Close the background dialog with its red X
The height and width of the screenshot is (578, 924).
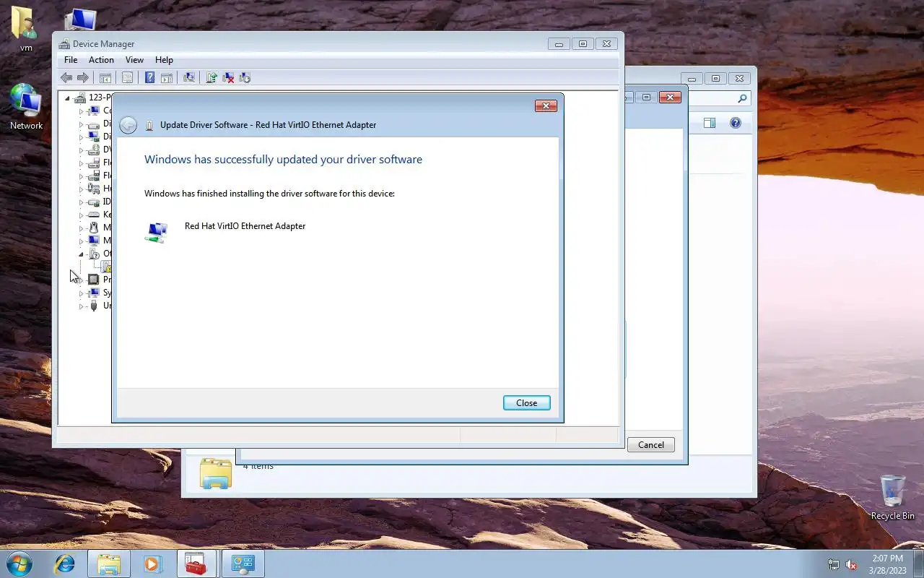[670, 98]
